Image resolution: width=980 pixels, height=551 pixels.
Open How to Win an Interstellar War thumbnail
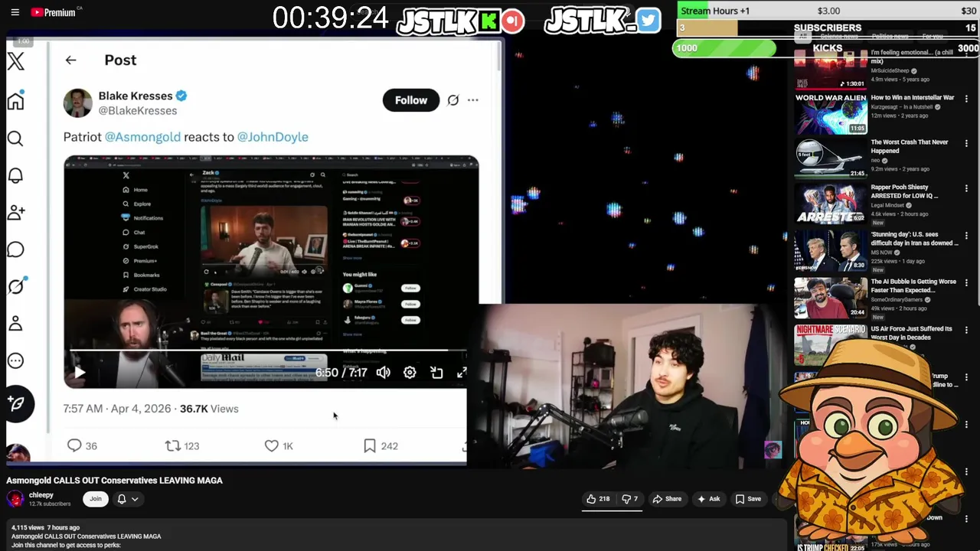click(830, 114)
